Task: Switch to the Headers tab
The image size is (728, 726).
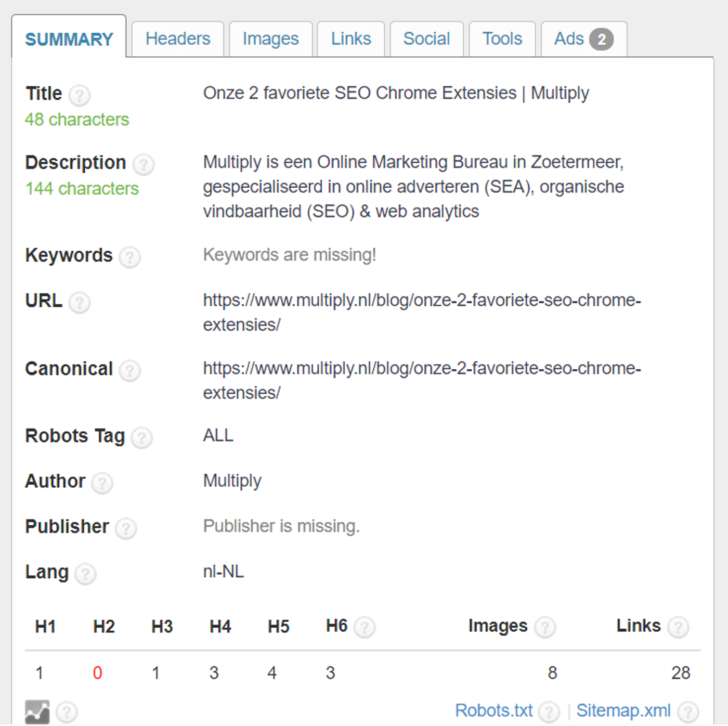Action: [x=178, y=39]
